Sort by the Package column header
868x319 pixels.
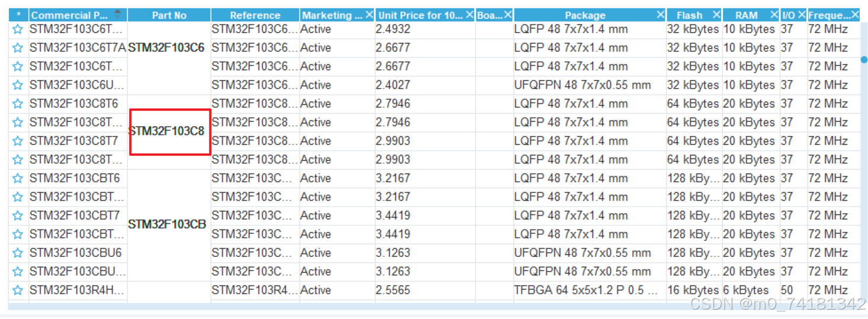(585, 15)
